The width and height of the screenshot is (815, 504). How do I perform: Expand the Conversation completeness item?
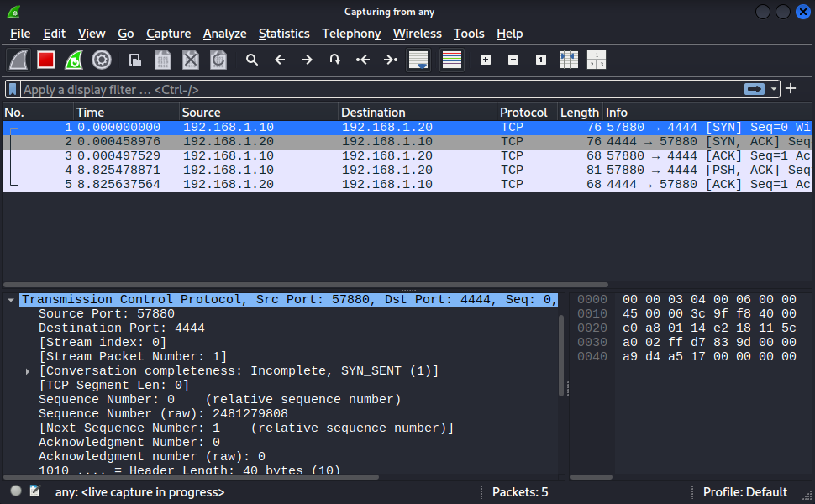28,371
